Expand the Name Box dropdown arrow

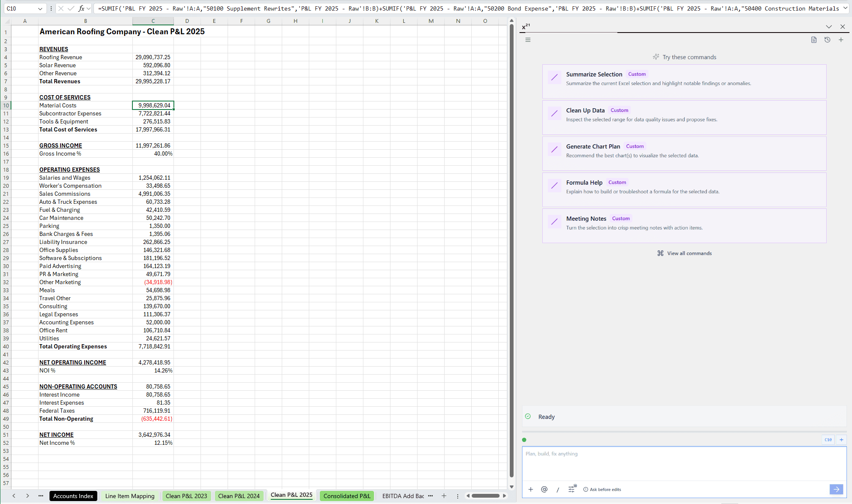[40, 8]
